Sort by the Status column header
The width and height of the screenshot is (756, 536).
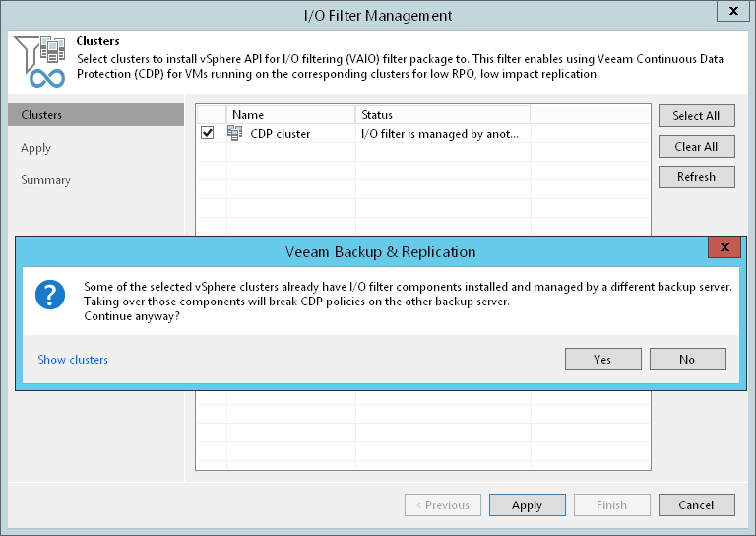pyautogui.click(x=443, y=115)
